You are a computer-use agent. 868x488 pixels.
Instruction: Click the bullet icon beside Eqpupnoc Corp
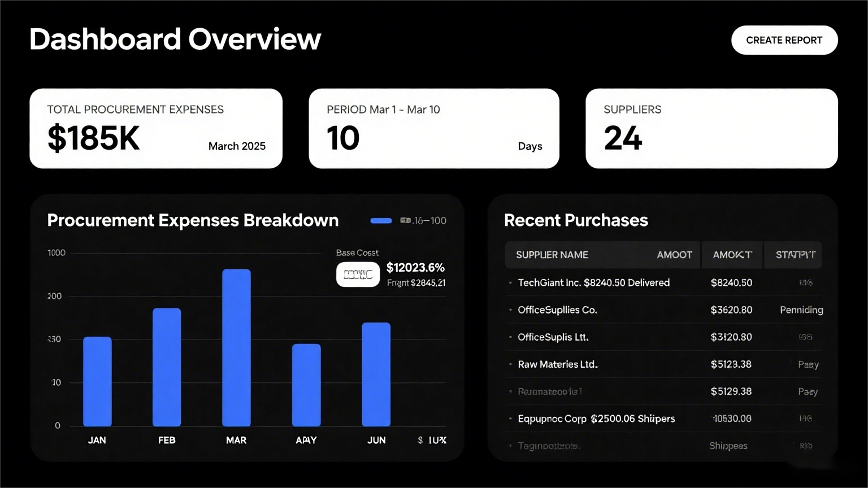tap(510, 419)
